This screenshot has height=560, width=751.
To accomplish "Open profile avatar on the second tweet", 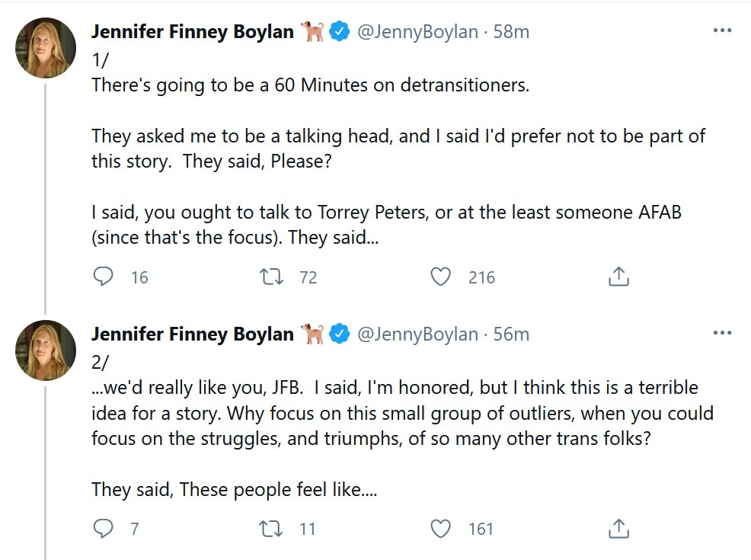I will [46, 350].
